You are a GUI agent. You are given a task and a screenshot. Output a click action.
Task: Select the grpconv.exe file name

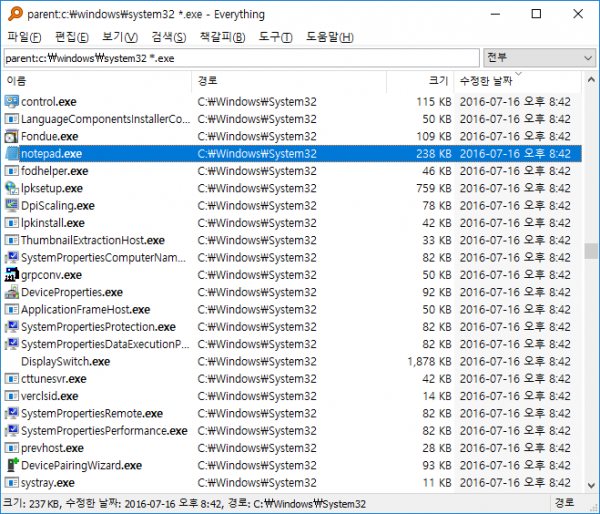(51, 275)
